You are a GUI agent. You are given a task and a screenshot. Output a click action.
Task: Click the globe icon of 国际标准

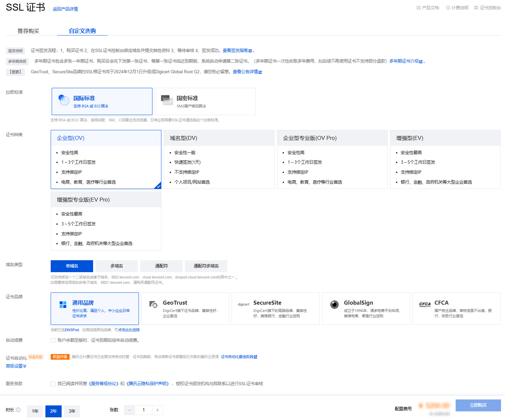pos(64,100)
